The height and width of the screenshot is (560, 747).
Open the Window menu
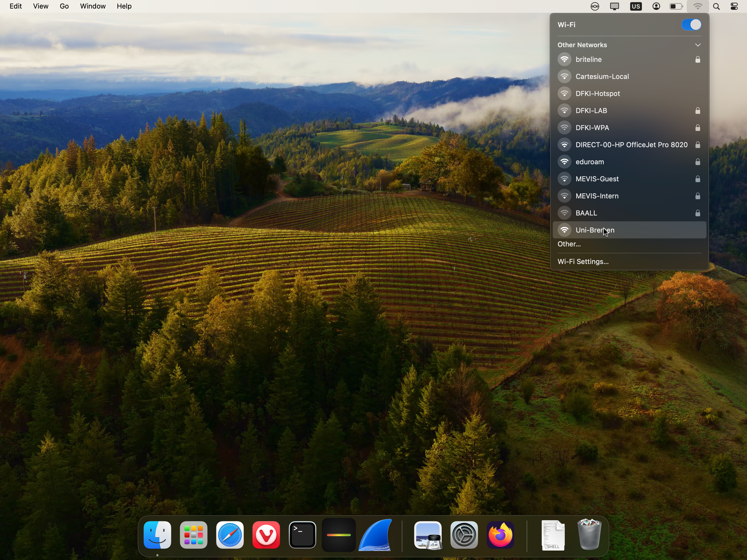coord(93,6)
